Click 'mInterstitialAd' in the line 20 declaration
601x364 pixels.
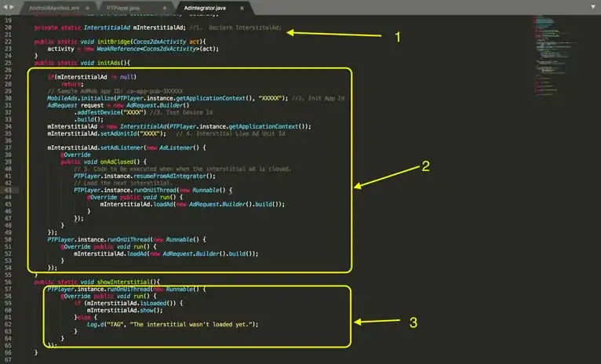(x=158, y=27)
